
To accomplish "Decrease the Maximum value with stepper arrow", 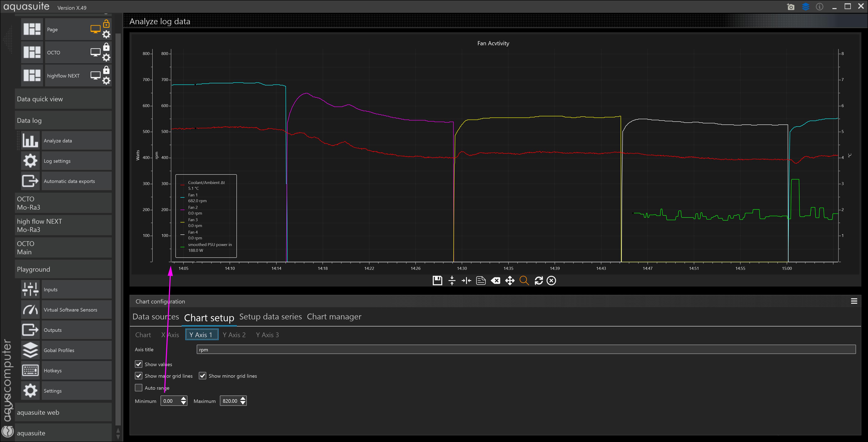I will (243, 403).
